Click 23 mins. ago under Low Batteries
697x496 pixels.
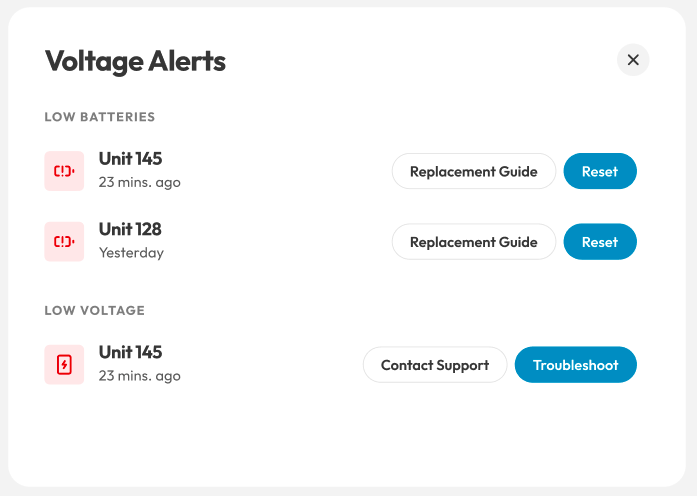pos(140,182)
